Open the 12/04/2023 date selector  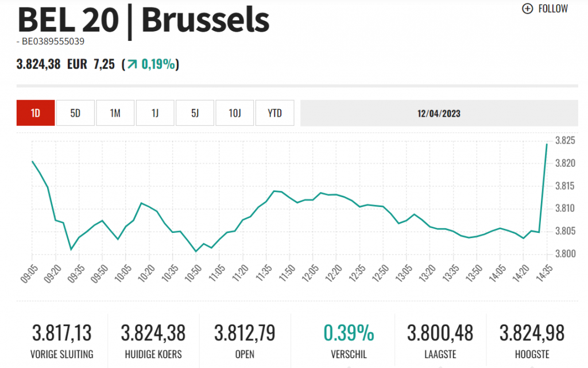[439, 113]
